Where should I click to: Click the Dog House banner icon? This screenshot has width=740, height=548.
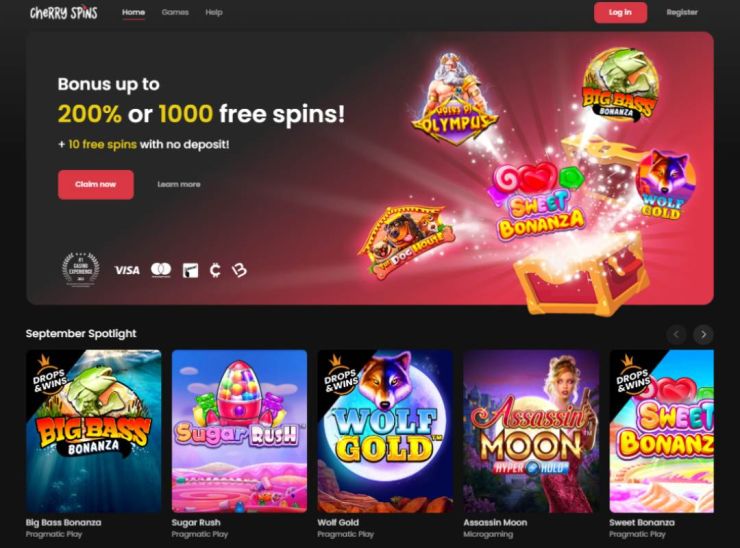(405, 242)
